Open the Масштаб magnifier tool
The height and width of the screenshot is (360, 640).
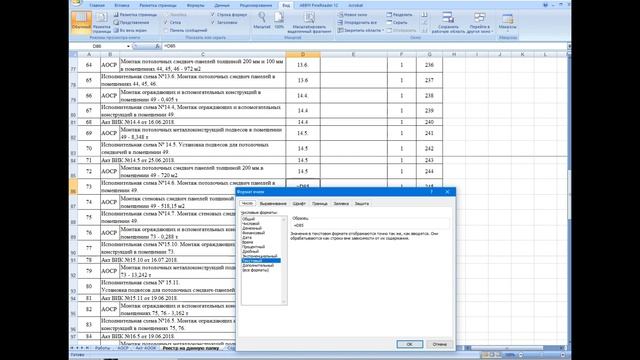tap(262, 20)
